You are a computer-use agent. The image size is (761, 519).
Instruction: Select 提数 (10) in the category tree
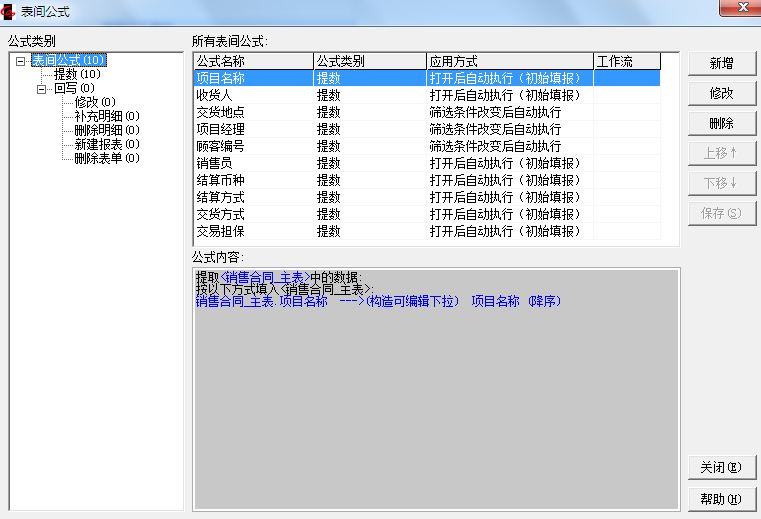coord(77,74)
